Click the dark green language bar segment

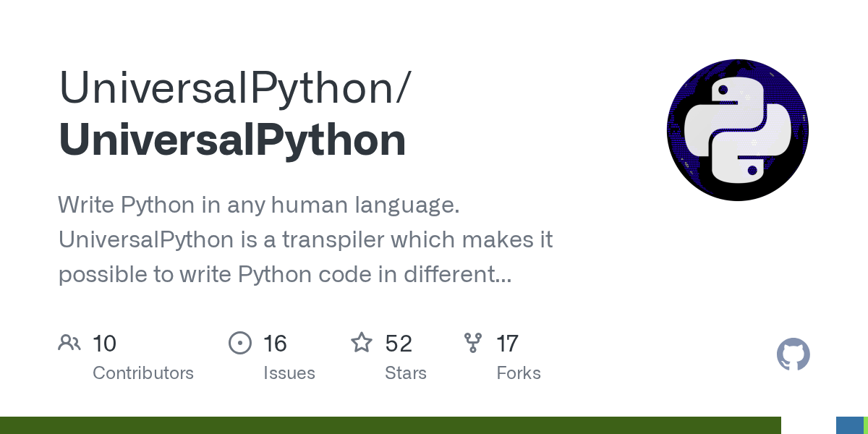coord(391,425)
